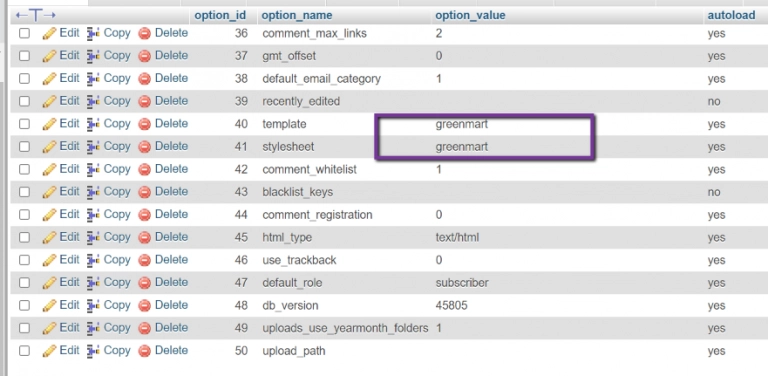The width and height of the screenshot is (768, 376).
Task: Click red Delete icon for db_version row
Action: pyautogui.click(x=144, y=306)
